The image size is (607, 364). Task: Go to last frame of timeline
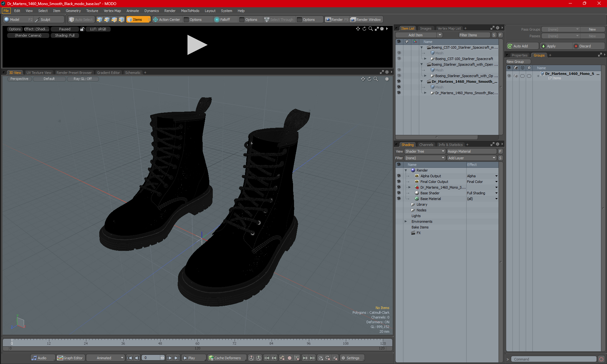click(x=177, y=358)
